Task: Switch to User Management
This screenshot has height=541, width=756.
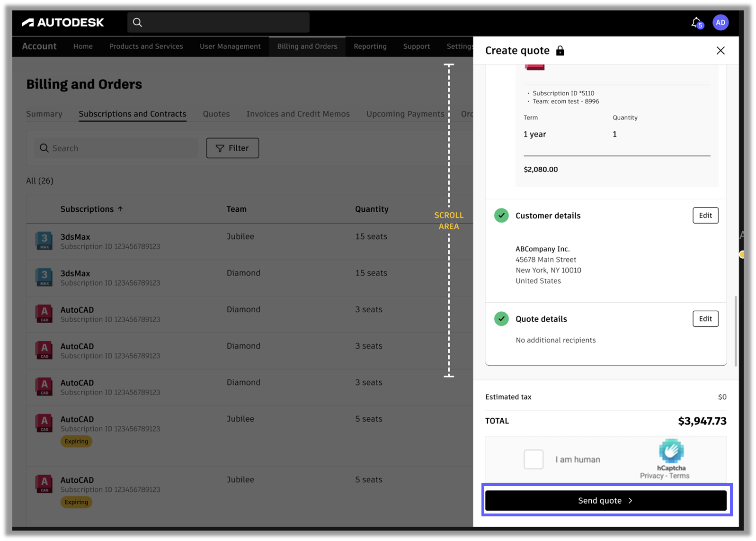Action: 230,46
